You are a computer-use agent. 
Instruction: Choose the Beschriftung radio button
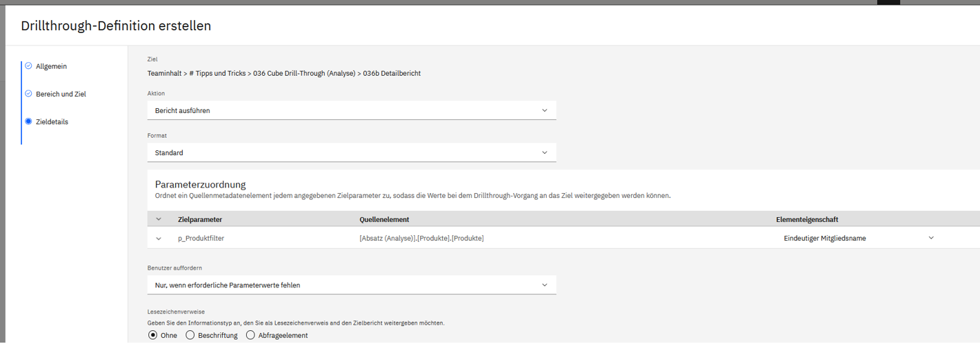click(190, 336)
